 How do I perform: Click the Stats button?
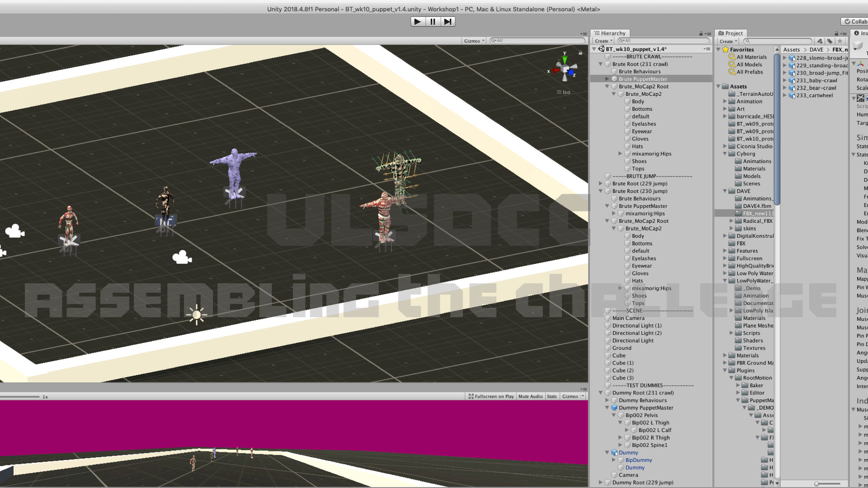pos(552,396)
